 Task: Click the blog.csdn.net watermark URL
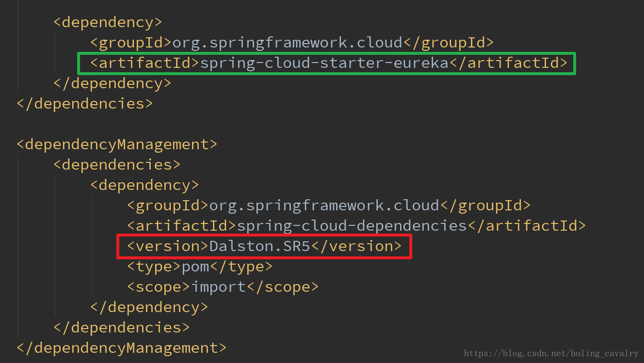point(551,353)
